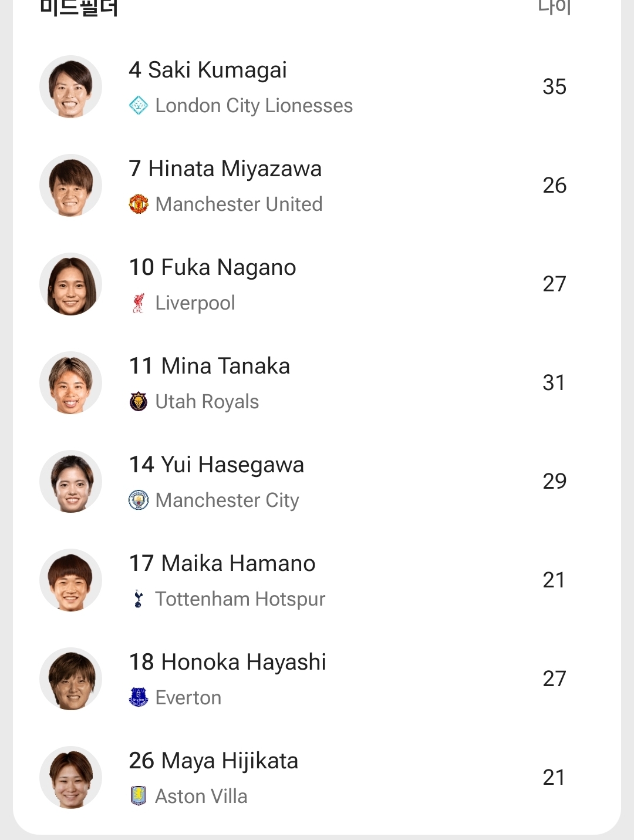
Task: View player 18 Honoka Hayashi
Action: [x=227, y=662]
